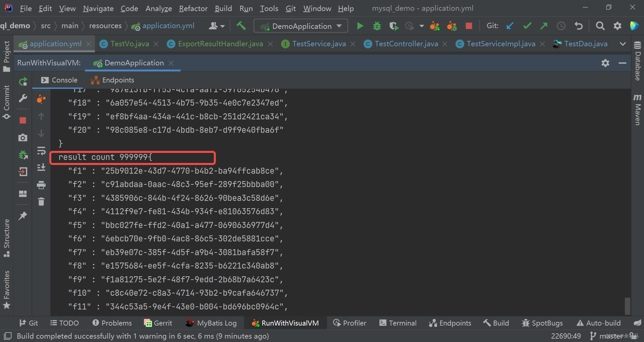644x342 pixels.
Task: Clear the console output
Action: [x=41, y=202]
